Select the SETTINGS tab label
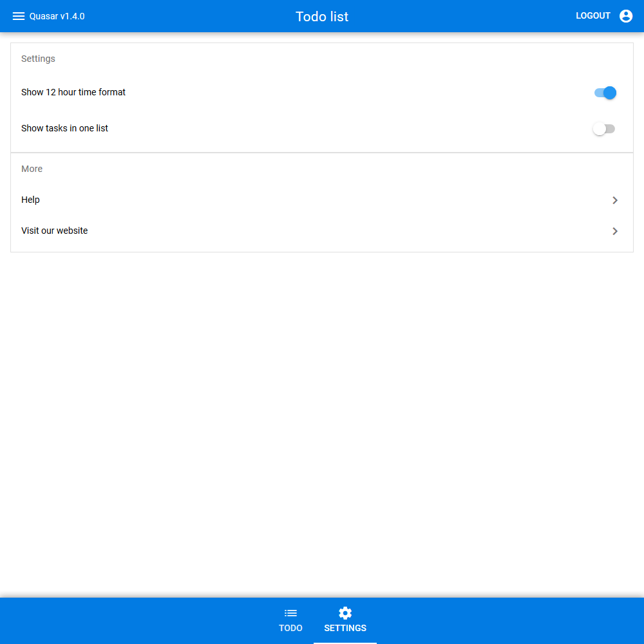644x644 pixels. click(x=345, y=628)
